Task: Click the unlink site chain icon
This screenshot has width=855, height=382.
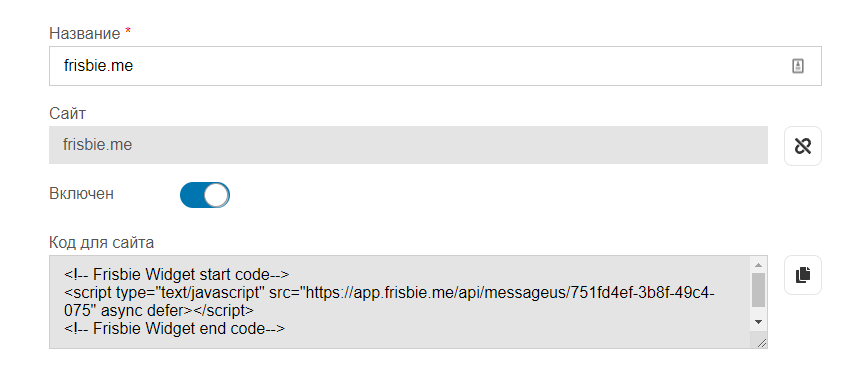Action: pyautogui.click(x=803, y=145)
